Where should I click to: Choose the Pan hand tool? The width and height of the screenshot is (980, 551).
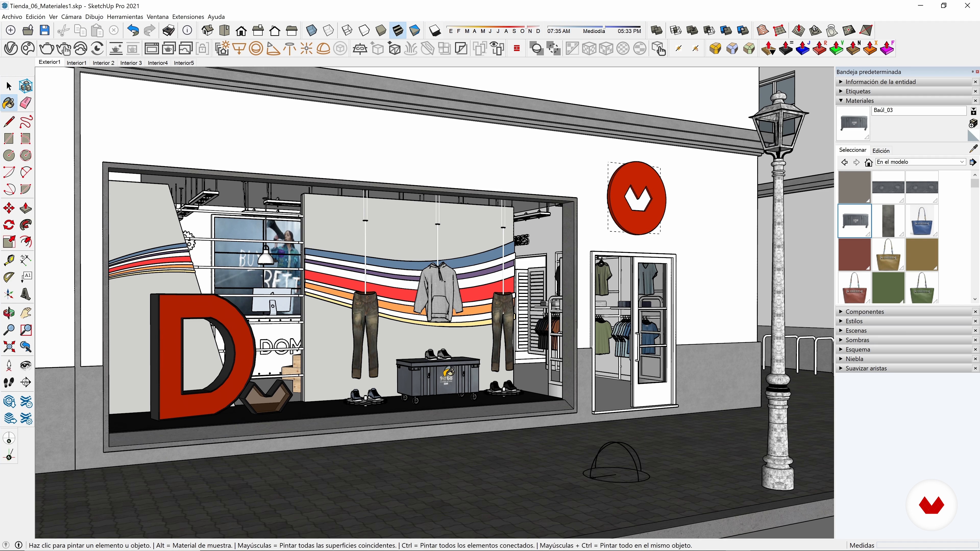(x=26, y=313)
